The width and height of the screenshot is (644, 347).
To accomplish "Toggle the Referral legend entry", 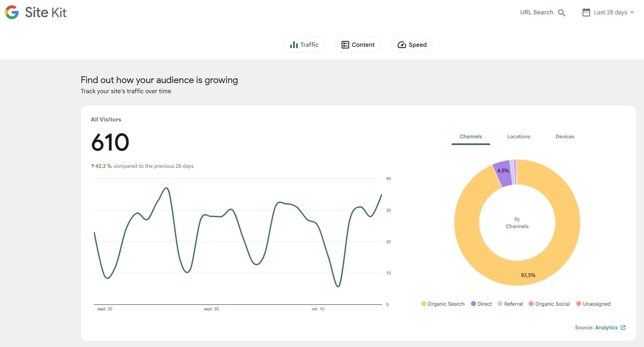I will click(510, 304).
